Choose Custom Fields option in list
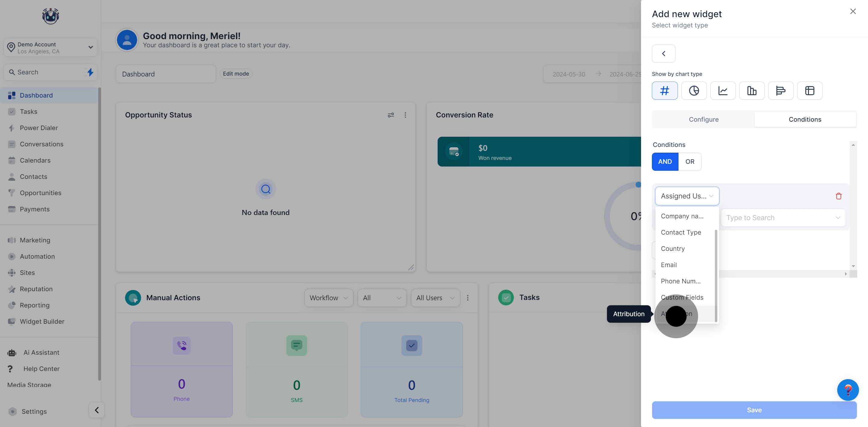The image size is (868, 427). pos(682,297)
